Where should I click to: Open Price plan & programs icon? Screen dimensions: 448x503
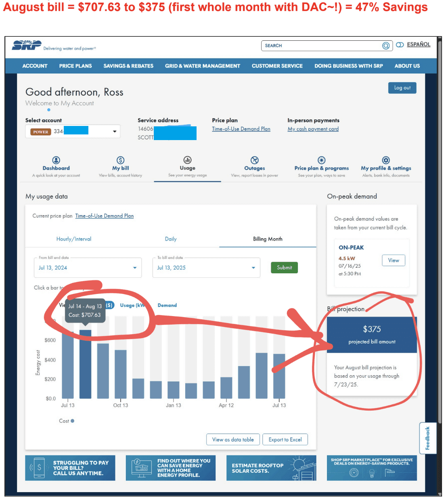[x=321, y=160]
